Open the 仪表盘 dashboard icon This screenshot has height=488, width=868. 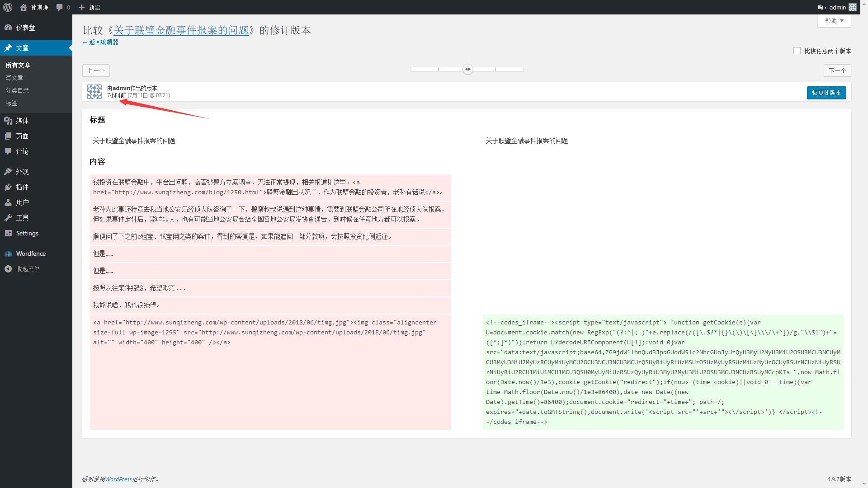[8, 28]
